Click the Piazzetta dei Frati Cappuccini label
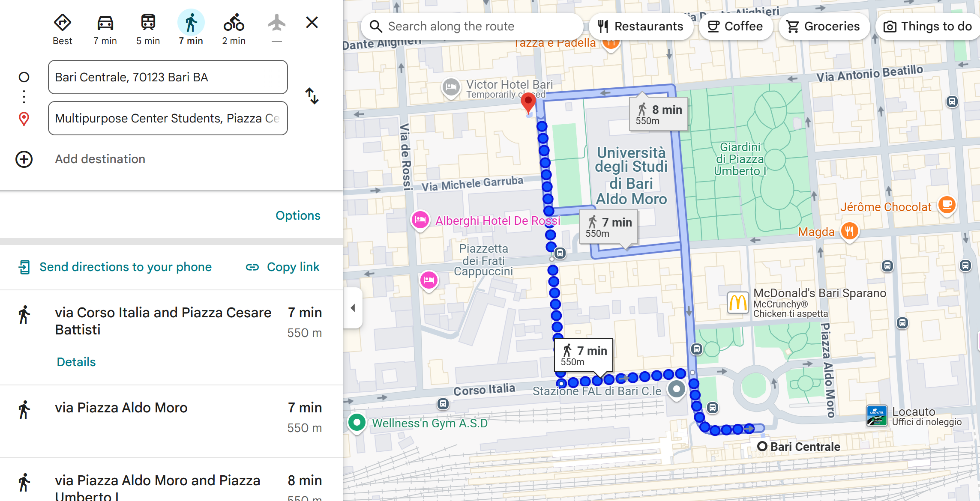 [483, 260]
